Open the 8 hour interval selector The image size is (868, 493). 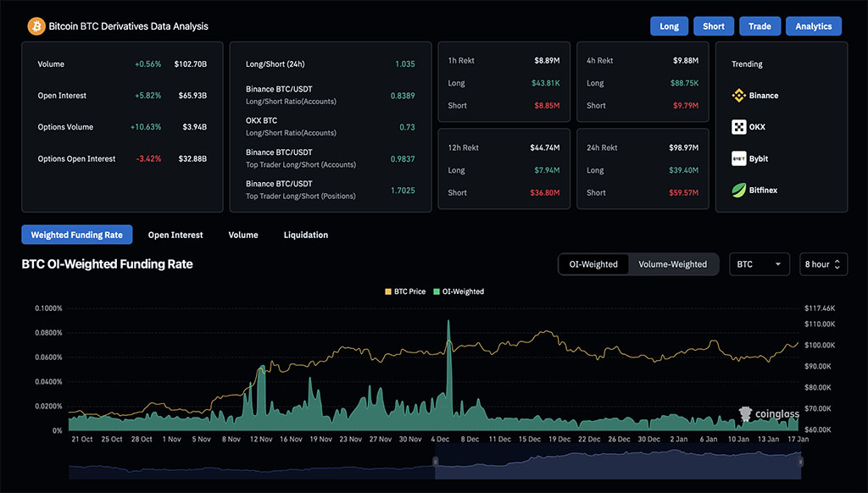point(821,264)
